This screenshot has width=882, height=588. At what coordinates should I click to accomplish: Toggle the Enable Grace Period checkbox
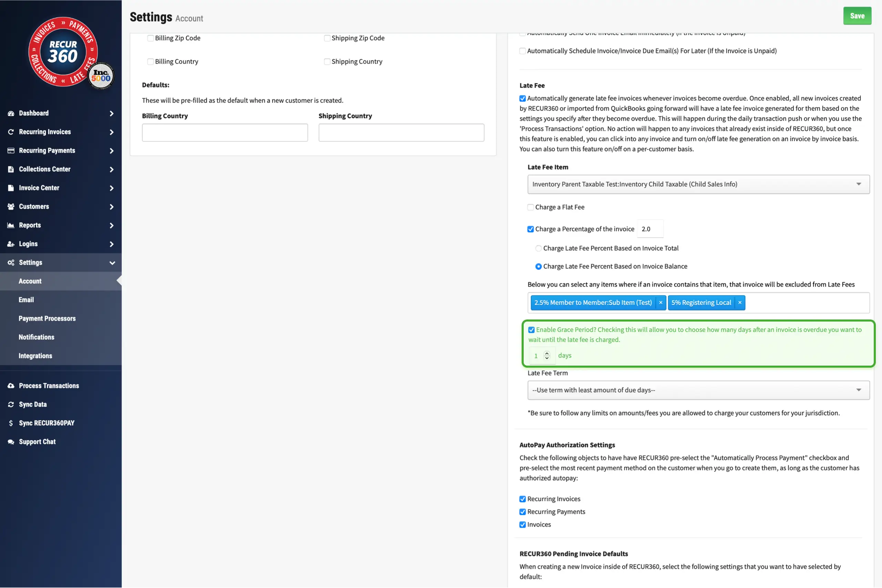tap(531, 330)
